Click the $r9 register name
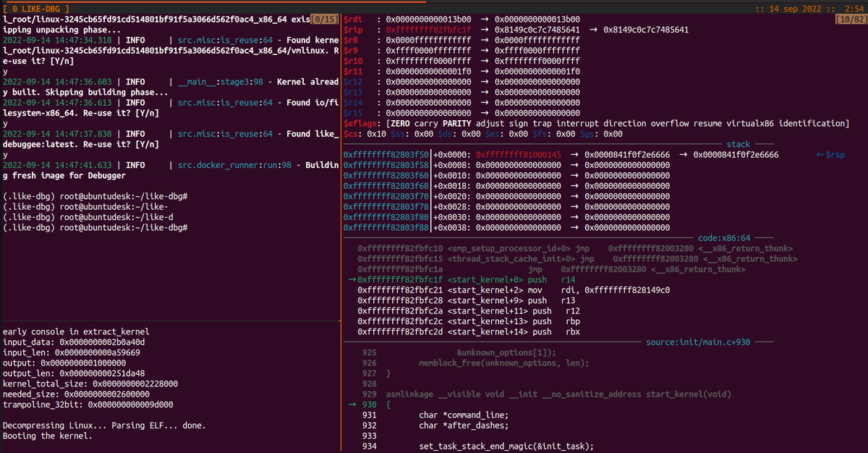The width and height of the screenshot is (868, 453). point(350,51)
